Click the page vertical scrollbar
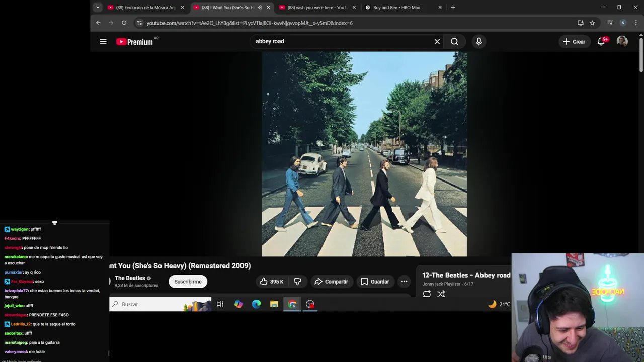Screen dimensions: 644x362 pos(641,55)
